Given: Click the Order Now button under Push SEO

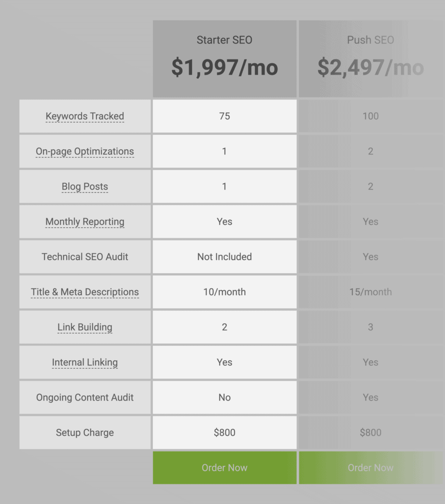Looking at the screenshot, I should coord(370,467).
